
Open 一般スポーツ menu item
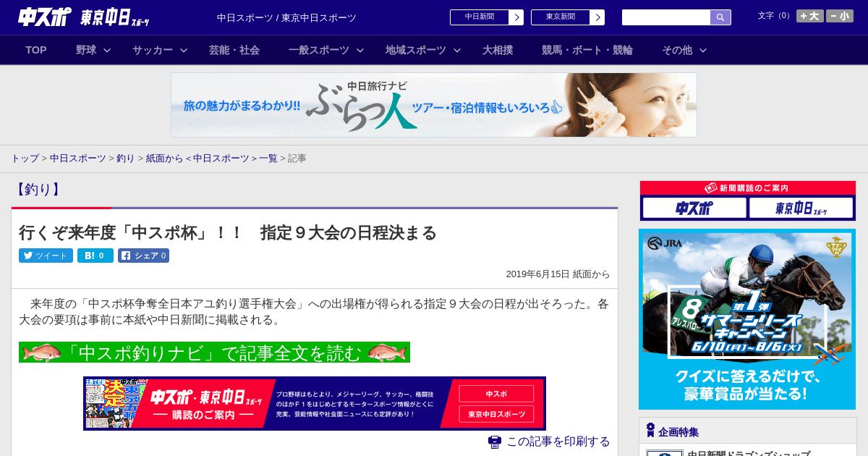[319, 50]
